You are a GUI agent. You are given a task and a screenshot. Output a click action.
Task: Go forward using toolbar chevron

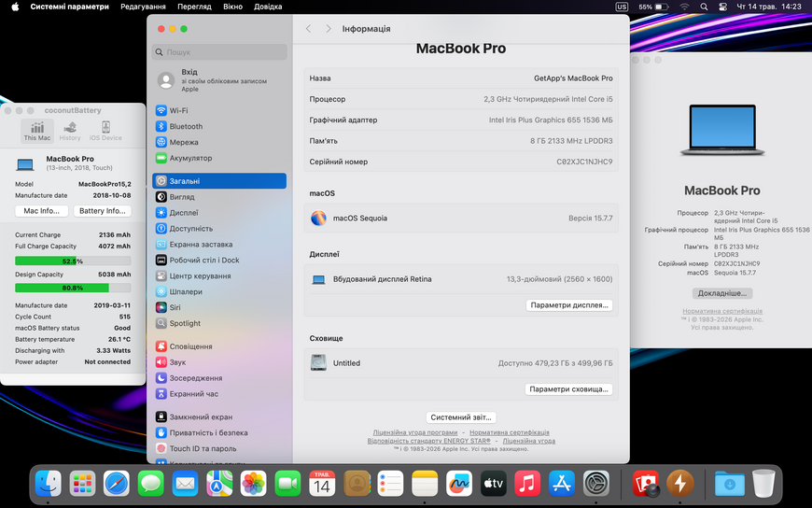tap(329, 29)
